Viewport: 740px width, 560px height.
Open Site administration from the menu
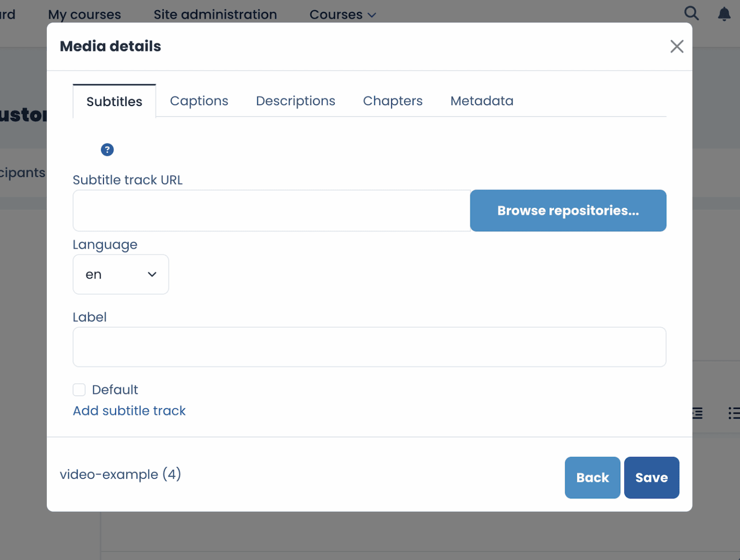click(215, 14)
